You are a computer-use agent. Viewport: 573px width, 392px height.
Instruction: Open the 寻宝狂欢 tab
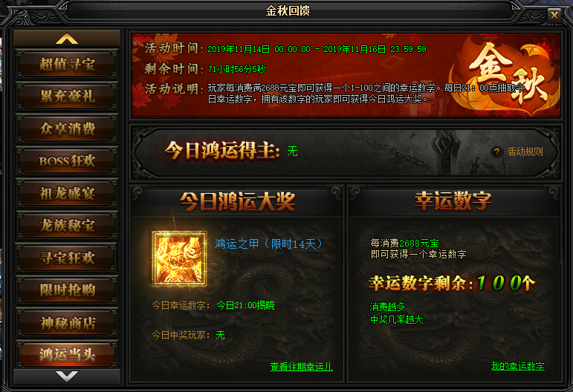point(67,258)
